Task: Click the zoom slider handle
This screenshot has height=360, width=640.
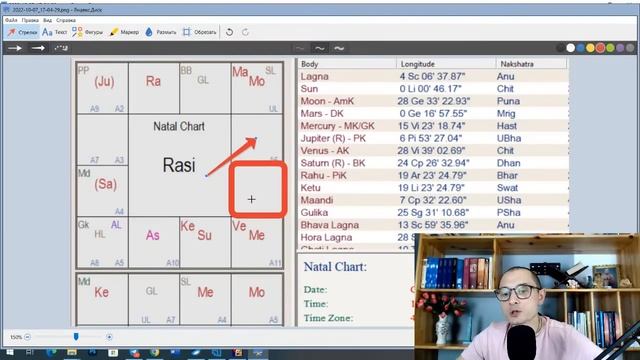Action: [76, 336]
